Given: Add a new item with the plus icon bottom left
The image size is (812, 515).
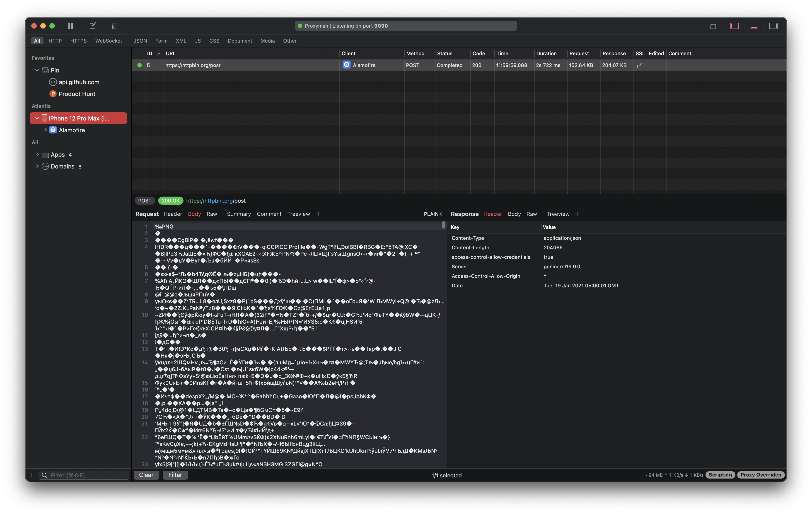Looking at the screenshot, I should pyautogui.click(x=32, y=475).
